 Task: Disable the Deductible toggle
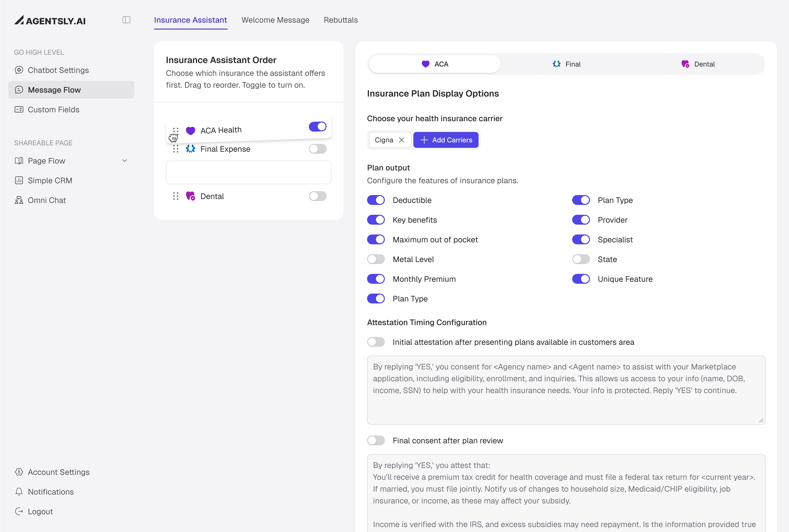coord(376,200)
